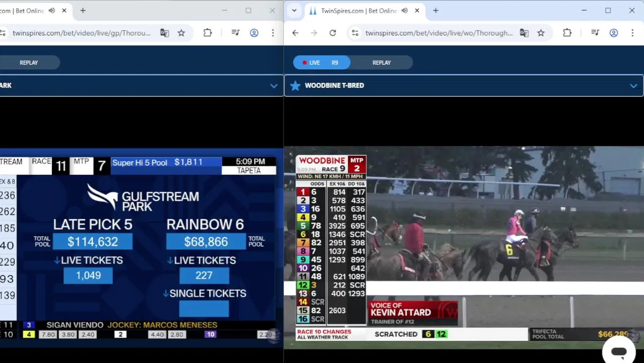Open site info icon in right address bar

355,33
